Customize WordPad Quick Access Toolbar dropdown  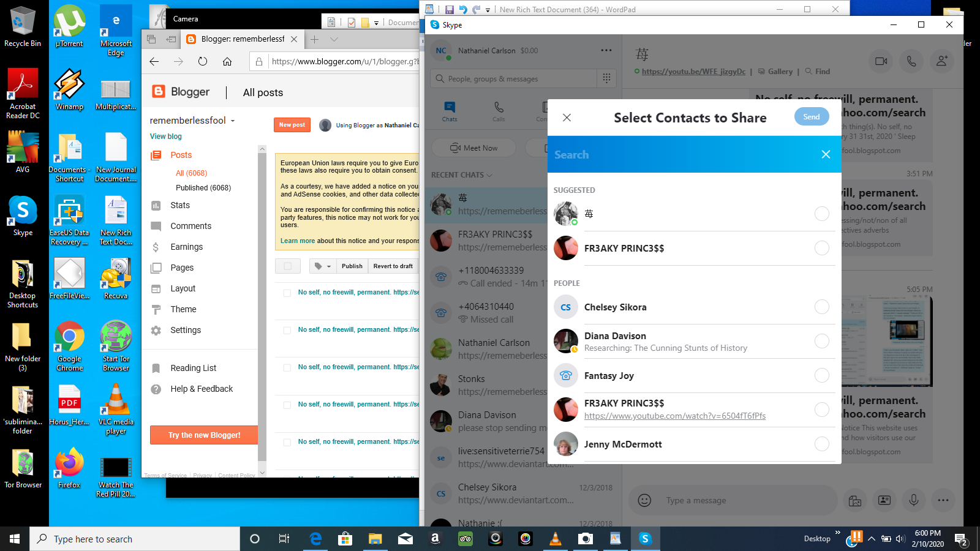[x=488, y=10]
